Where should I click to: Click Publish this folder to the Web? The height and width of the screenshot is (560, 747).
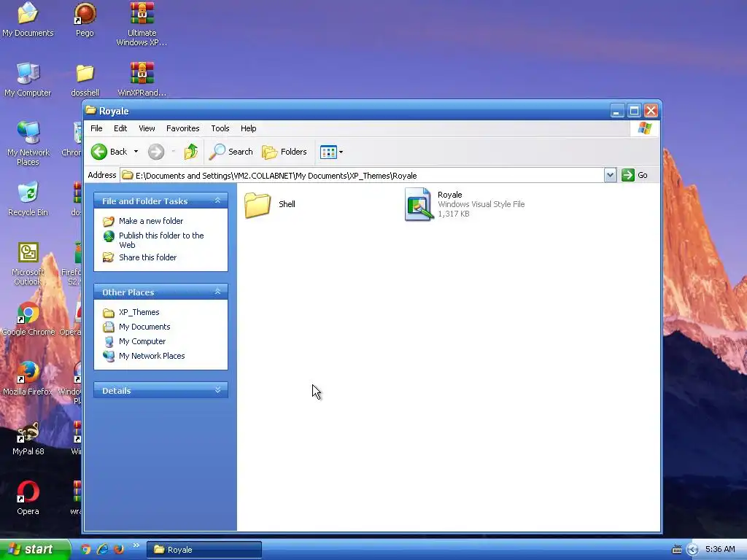pyautogui.click(x=161, y=240)
